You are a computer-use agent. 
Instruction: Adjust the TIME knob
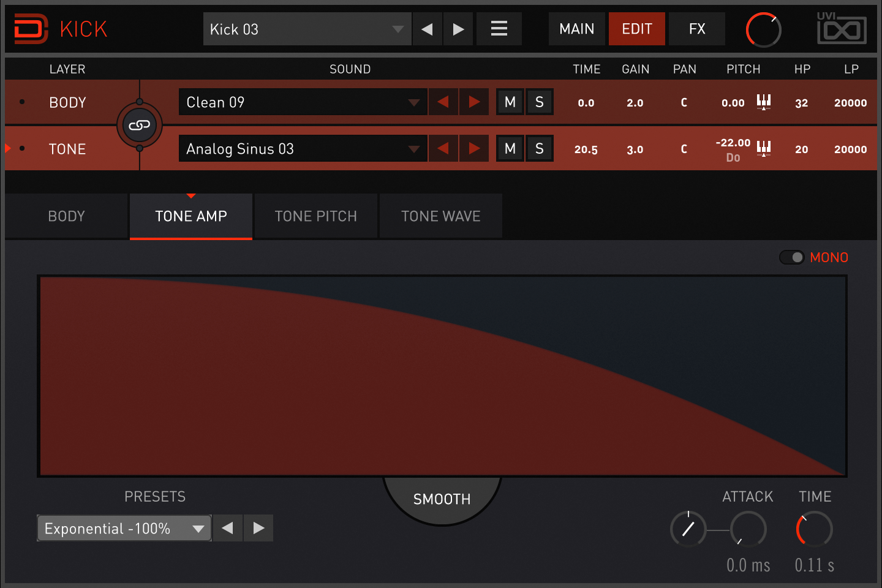click(x=813, y=529)
